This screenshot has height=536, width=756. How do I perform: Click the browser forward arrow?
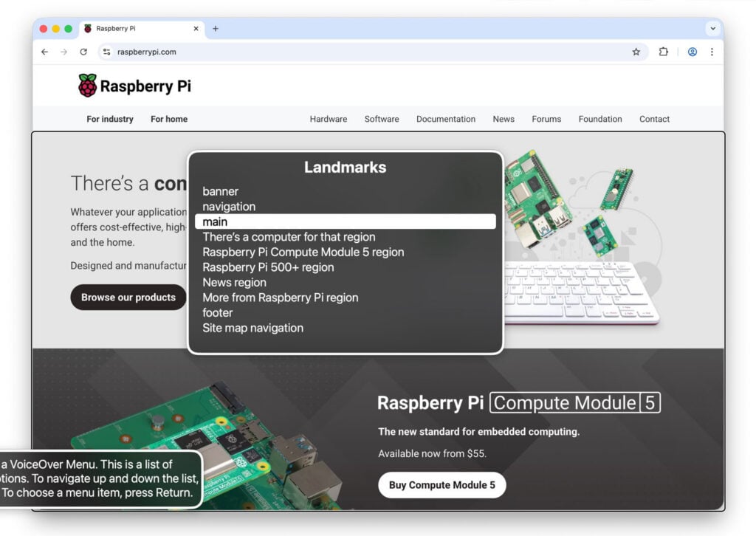pyautogui.click(x=63, y=52)
